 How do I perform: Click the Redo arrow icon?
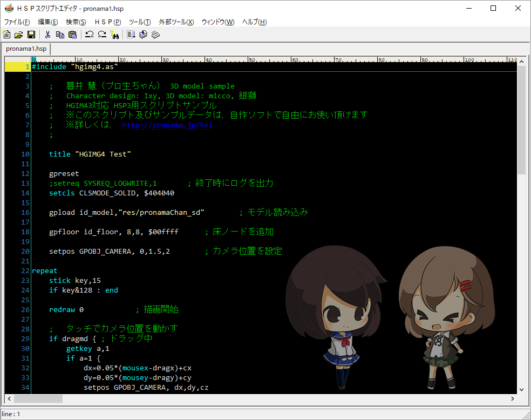(101, 35)
